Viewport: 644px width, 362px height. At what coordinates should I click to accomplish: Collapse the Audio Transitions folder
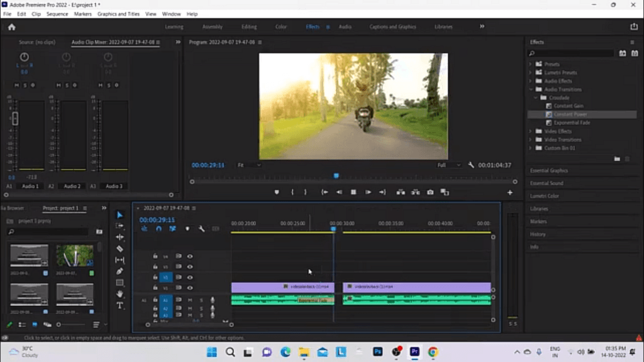click(x=530, y=89)
